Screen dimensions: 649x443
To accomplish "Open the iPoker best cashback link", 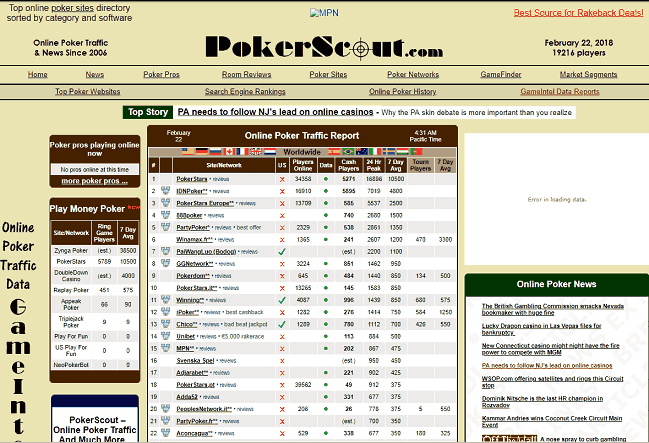I will [x=245, y=312].
